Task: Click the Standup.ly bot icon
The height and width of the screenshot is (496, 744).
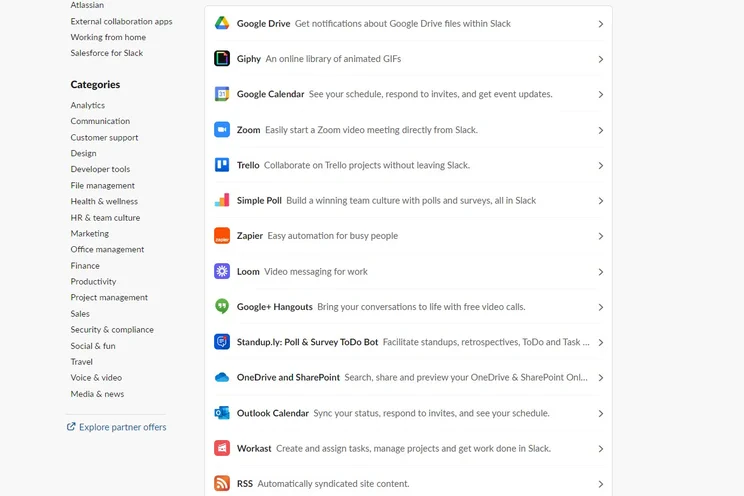Action: click(222, 342)
